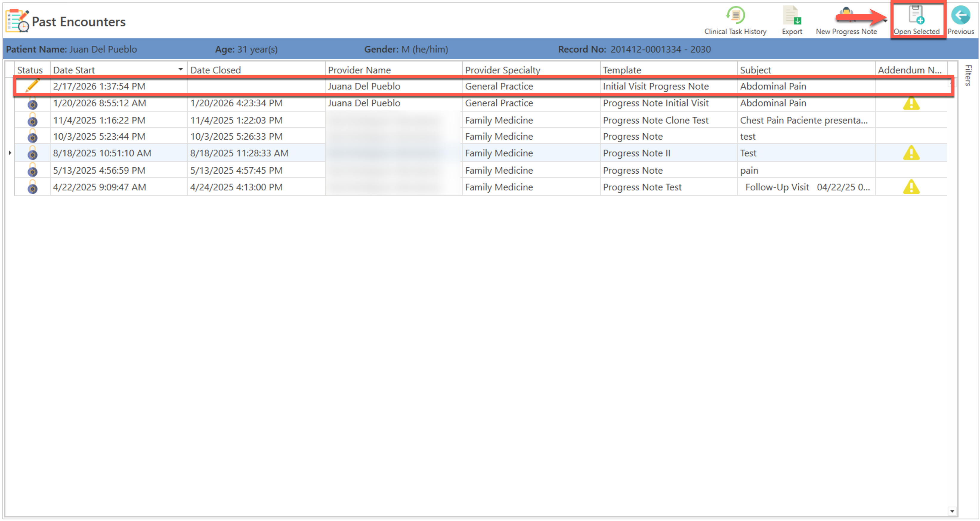The height and width of the screenshot is (521, 980).
Task: Toggle the Date Start sort arrow
Action: [180, 70]
